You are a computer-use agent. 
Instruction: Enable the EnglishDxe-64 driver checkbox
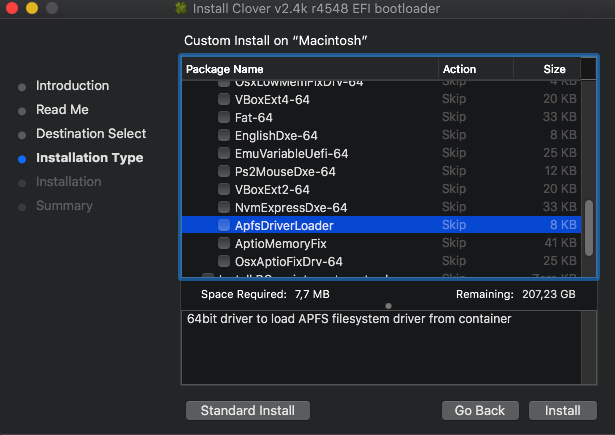tap(224, 135)
